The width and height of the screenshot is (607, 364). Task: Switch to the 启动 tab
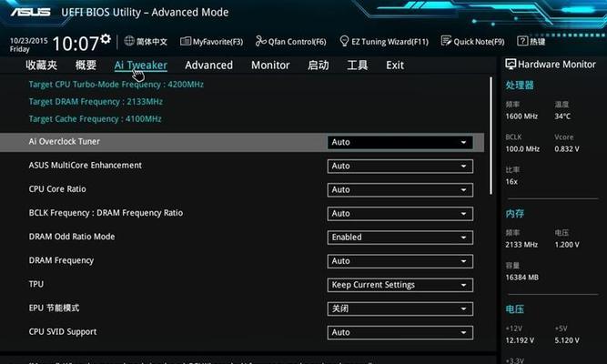tap(319, 65)
